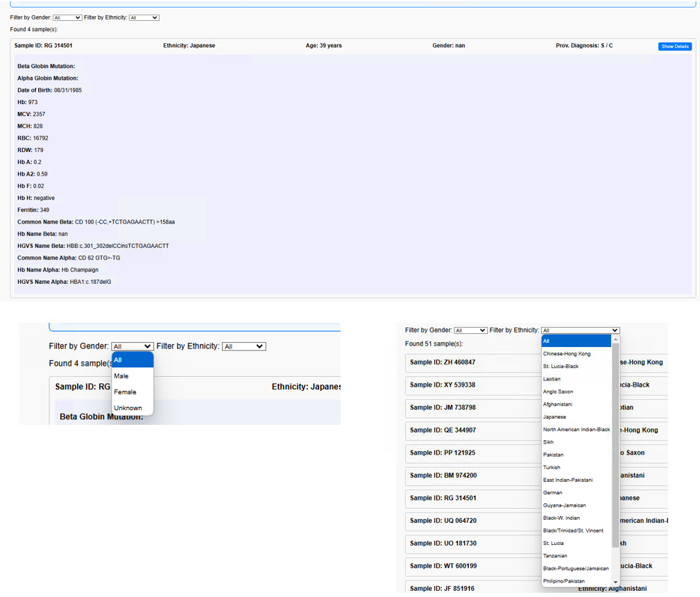Image resolution: width=700 pixels, height=597 pixels.
Task: Click Found 51 sample(s) text
Action: 434,344
